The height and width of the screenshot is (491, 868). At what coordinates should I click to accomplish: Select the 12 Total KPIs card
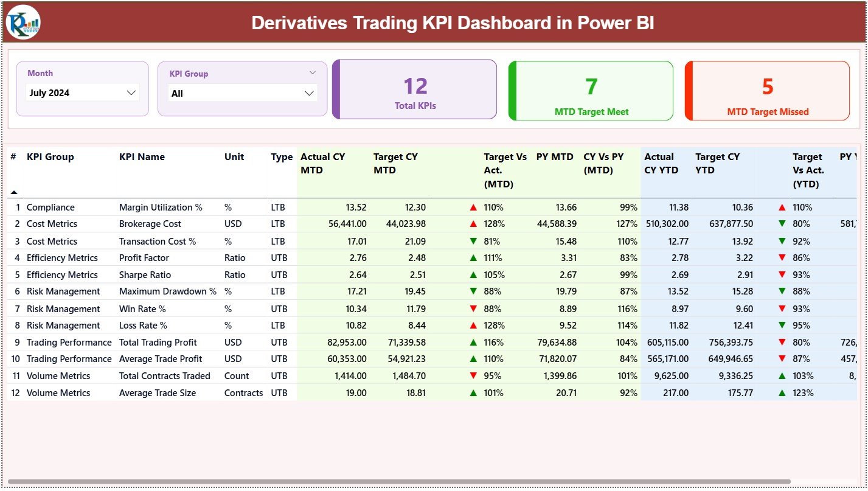[414, 89]
